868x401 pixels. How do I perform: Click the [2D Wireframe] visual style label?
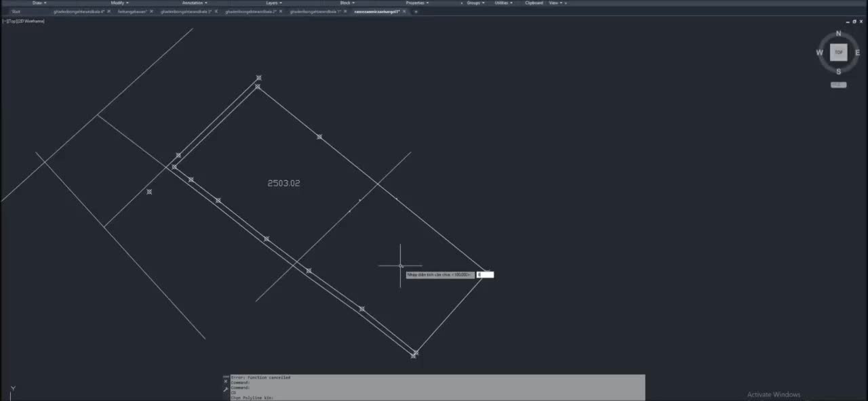click(31, 21)
